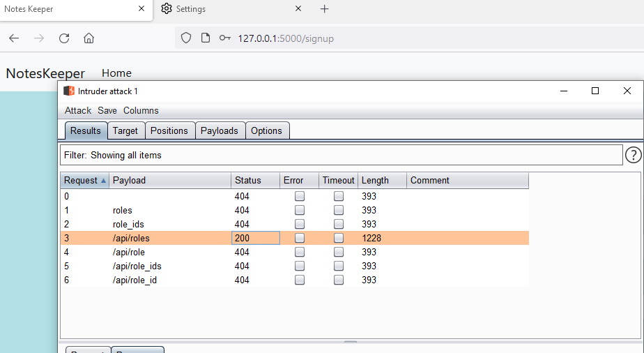Screen dimensions: 644x353
Task: Toggle Error checkbox for request 0
Action: pos(300,196)
